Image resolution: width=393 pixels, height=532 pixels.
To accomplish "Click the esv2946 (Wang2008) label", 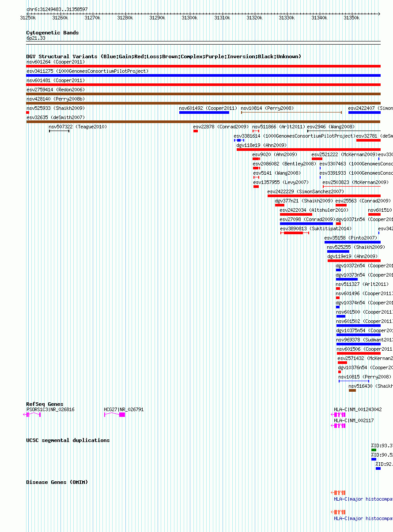I will (331, 127).
